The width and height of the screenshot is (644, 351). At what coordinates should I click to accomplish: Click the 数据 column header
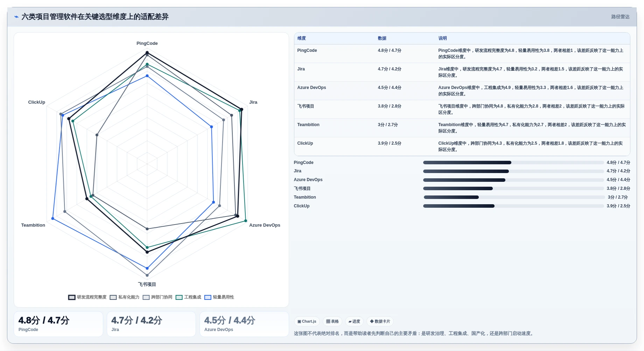click(382, 38)
